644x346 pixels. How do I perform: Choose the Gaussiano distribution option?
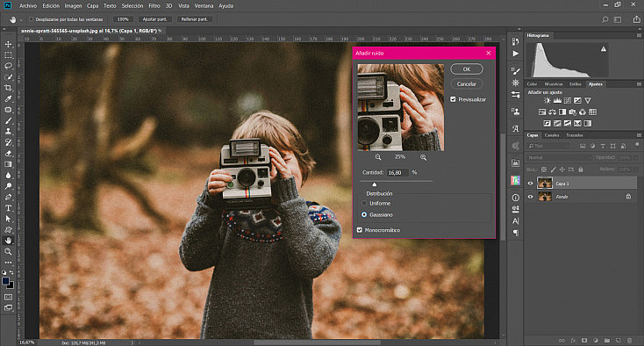tap(364, 214)
